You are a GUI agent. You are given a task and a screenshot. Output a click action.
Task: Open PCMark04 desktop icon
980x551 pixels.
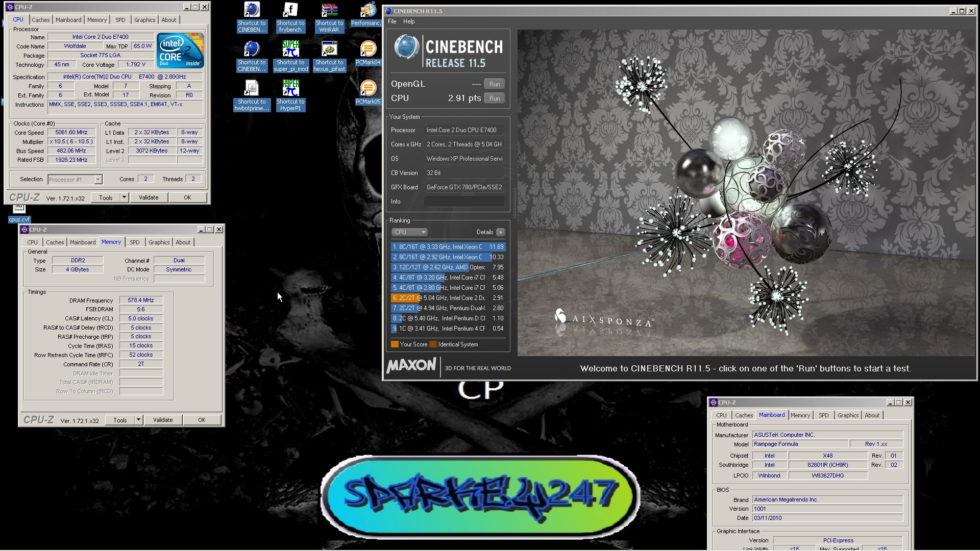pos(368,53)
